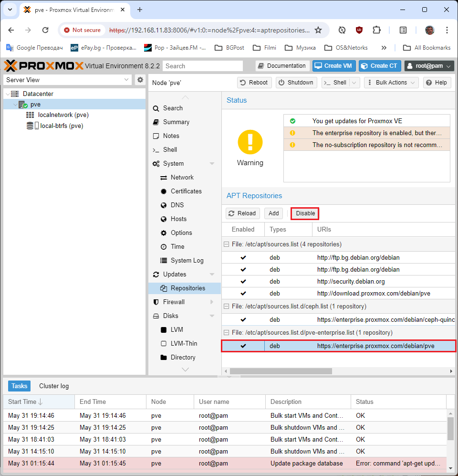
Task: Click the Not secure site warning badge
Action: point(83,30)
